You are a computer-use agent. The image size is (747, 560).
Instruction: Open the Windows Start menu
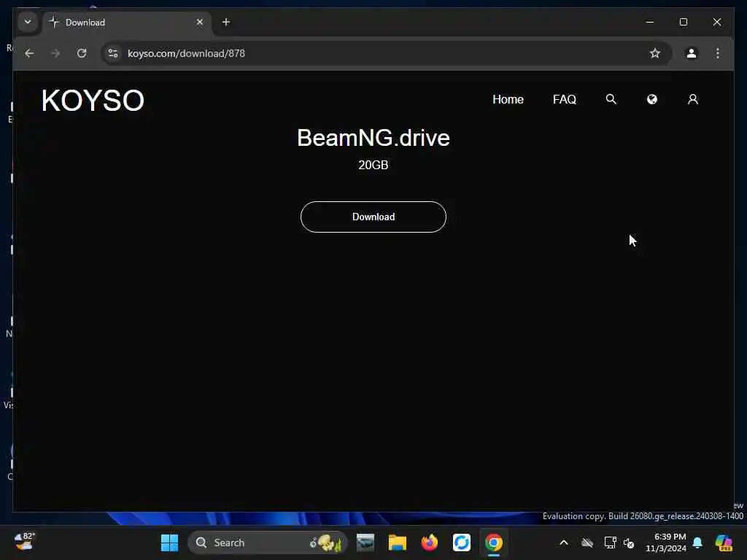(x=169, y=542)
